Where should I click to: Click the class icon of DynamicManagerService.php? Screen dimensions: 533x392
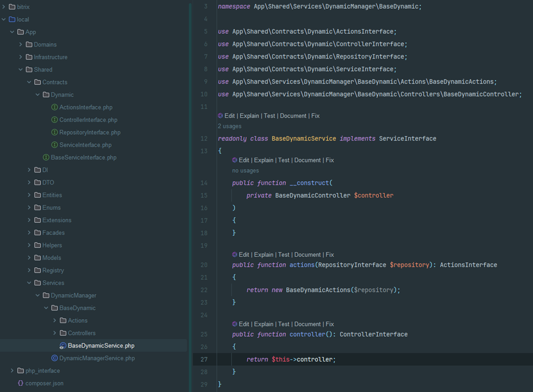54,358
